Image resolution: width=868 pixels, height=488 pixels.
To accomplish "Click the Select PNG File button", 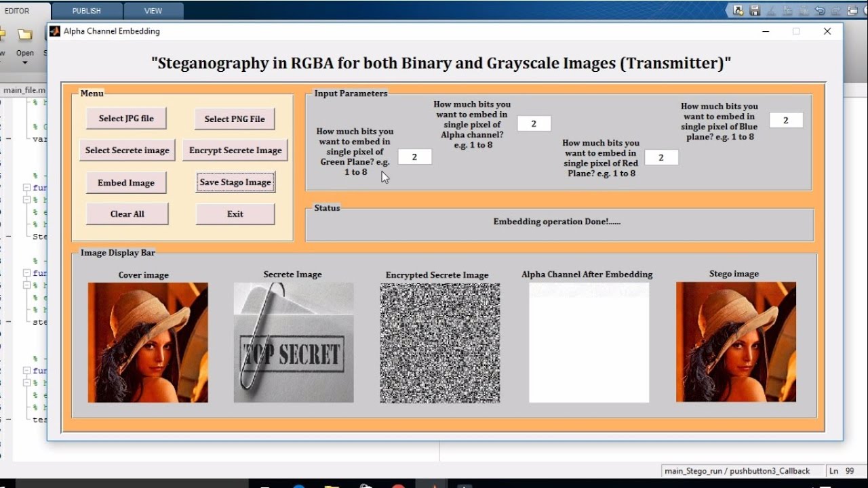I will (x=235, y=119).
